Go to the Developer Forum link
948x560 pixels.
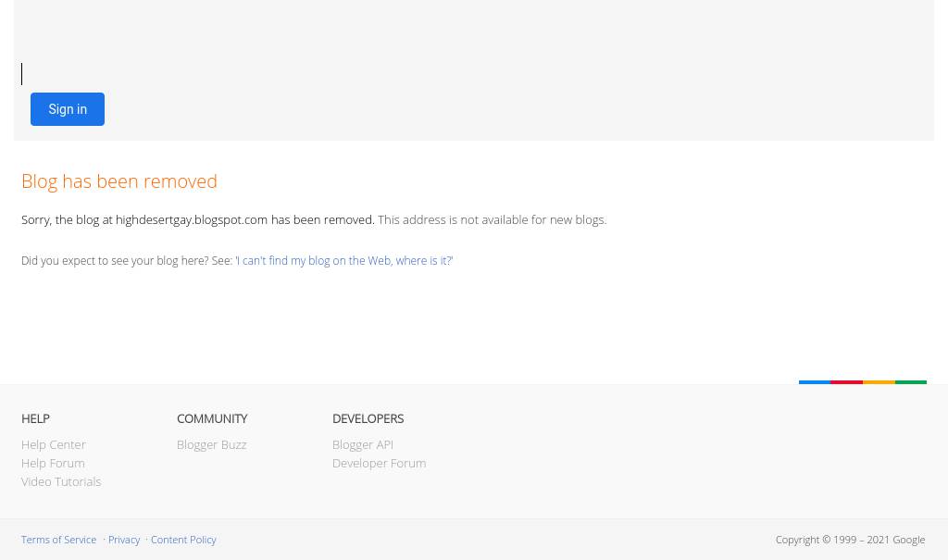coord(379,463)
